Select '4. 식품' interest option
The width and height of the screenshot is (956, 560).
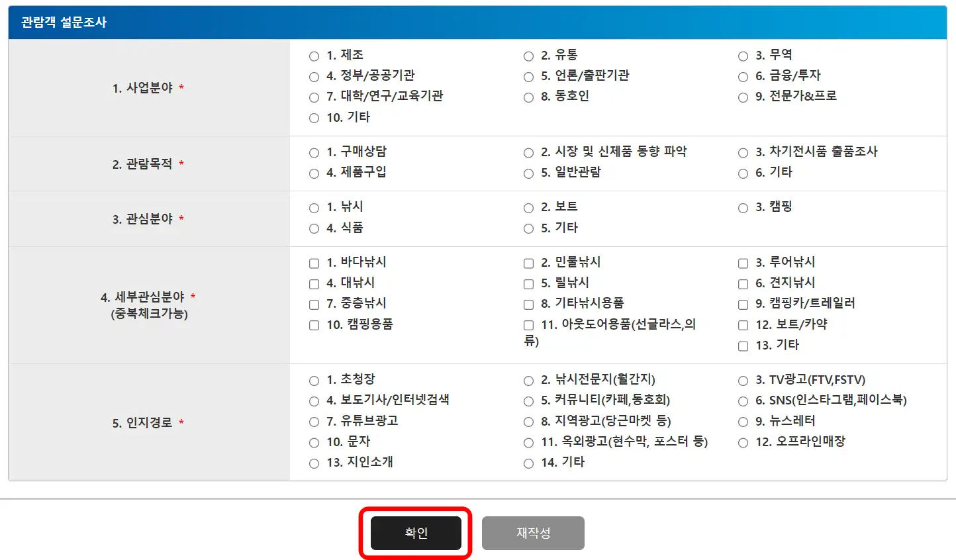click(313, 228)
